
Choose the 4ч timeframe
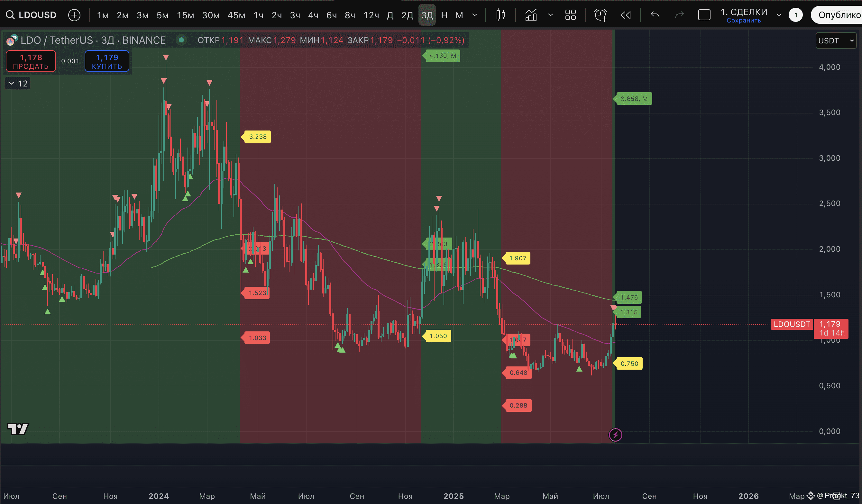[x=313, y=15]
